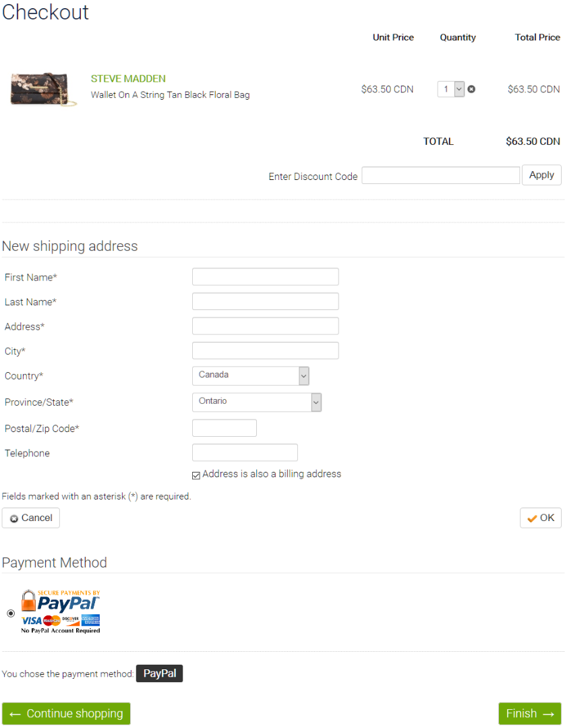Expand the Province/State dropdown showing Ontario

(x=257, y=402)
